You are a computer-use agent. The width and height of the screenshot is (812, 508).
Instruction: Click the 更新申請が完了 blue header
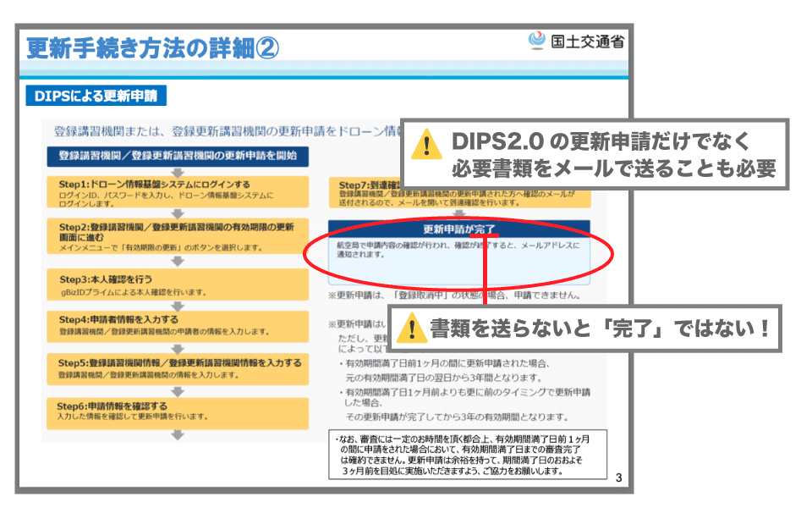coord(458,229)
